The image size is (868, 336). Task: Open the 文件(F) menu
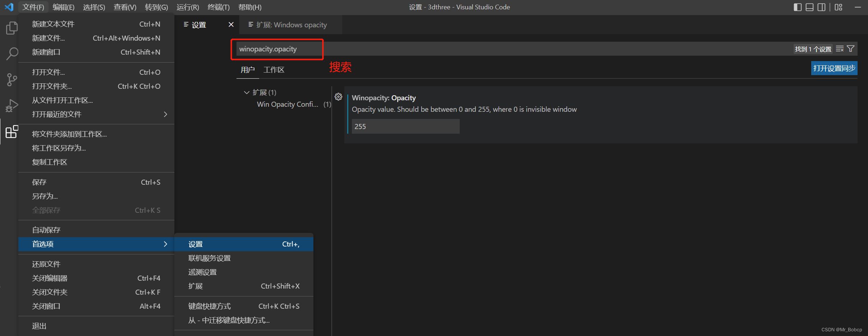coord(33,7)
